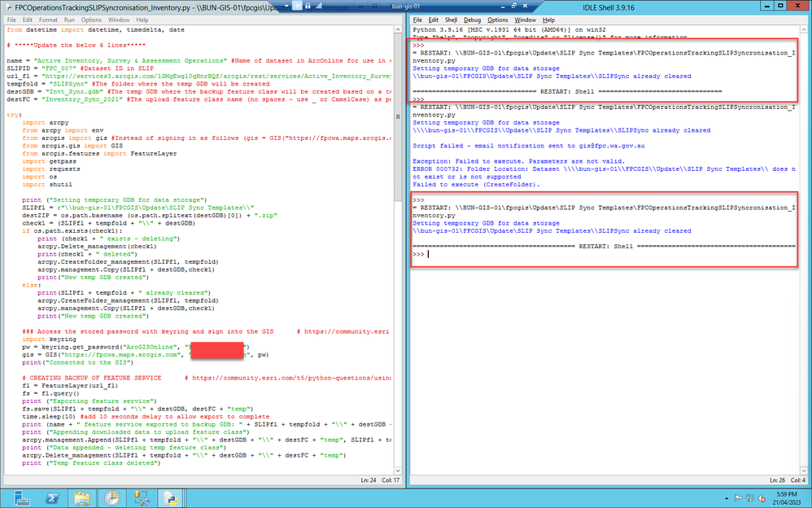Maximize the IDLE Shell window
This screenshot has width=812, height=508.
pyautogui.click(x=780, y=6)
